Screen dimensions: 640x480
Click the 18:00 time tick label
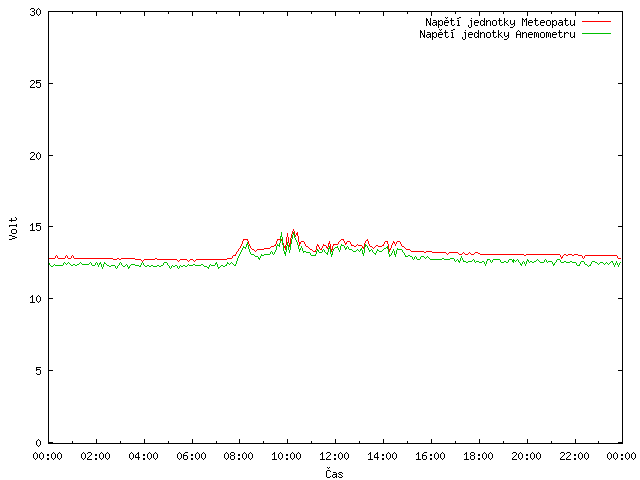pos(479,456)
